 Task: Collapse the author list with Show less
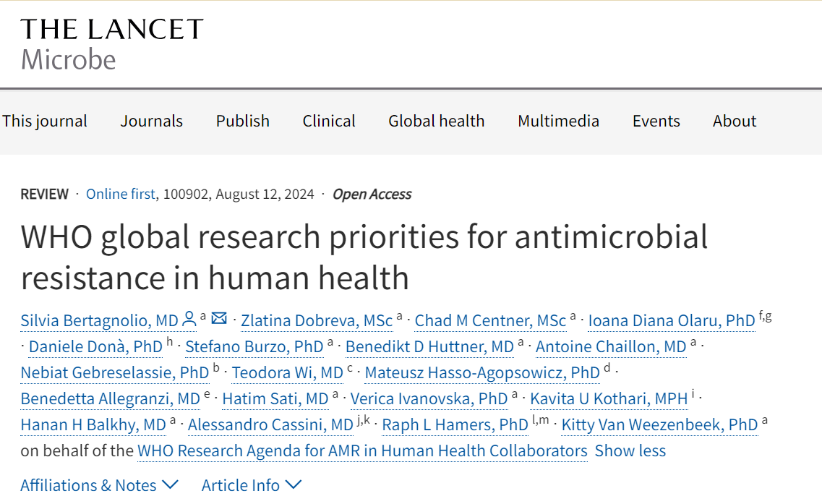(x=629, y=450)
